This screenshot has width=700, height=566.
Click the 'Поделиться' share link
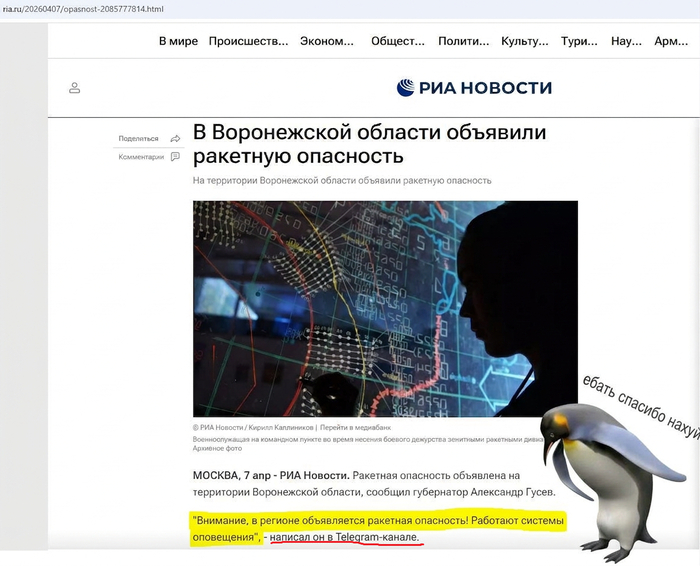point(138,139)
